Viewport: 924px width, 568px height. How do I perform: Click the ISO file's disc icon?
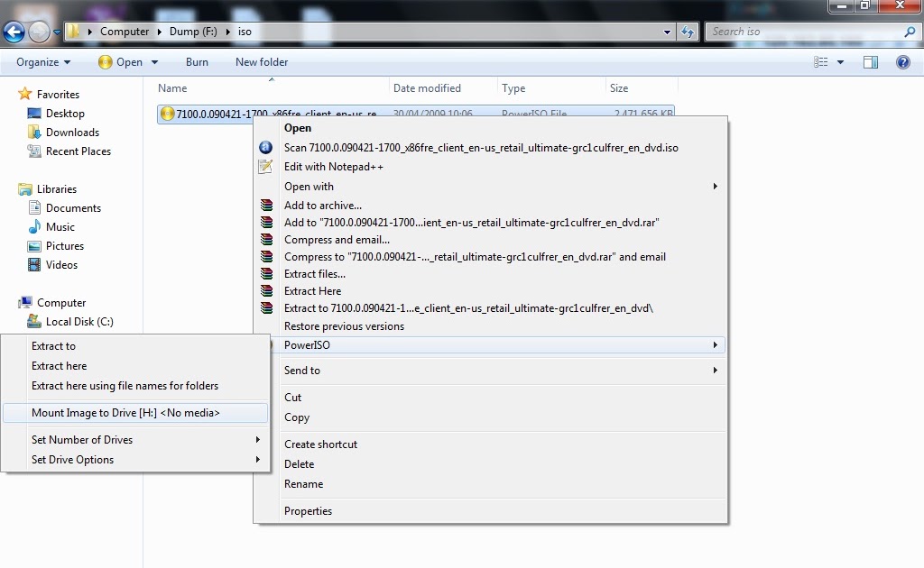[x=167, y=114]
